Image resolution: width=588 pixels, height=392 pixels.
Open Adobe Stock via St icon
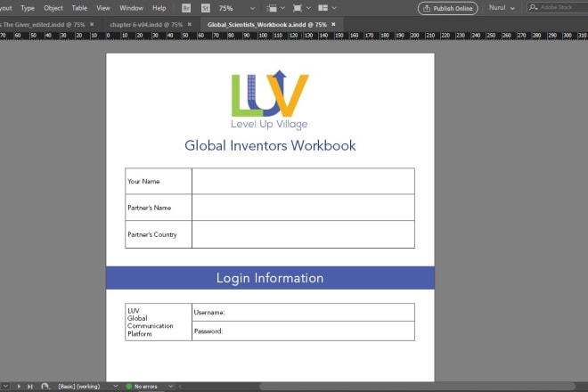tap(206, 8)
